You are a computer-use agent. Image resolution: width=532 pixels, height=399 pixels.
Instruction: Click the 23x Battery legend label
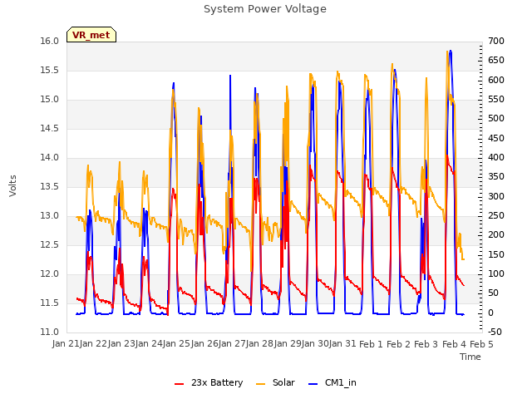(217, 382)
